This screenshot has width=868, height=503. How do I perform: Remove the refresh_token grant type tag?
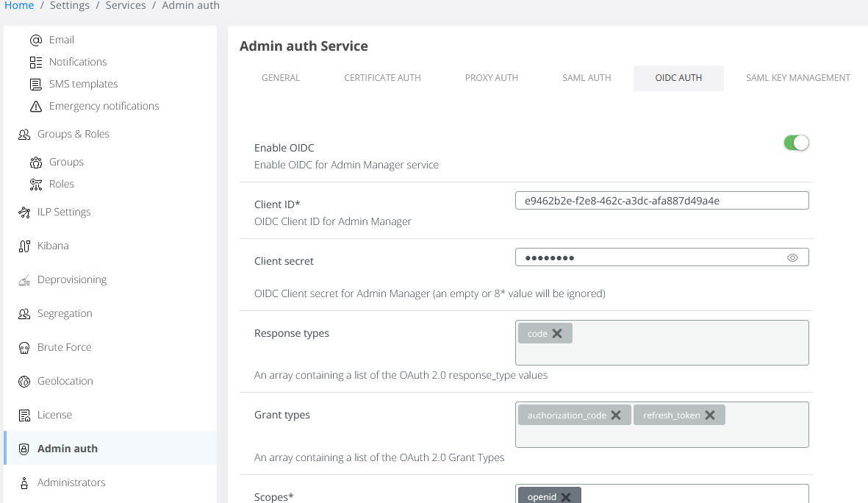[710, 415]
